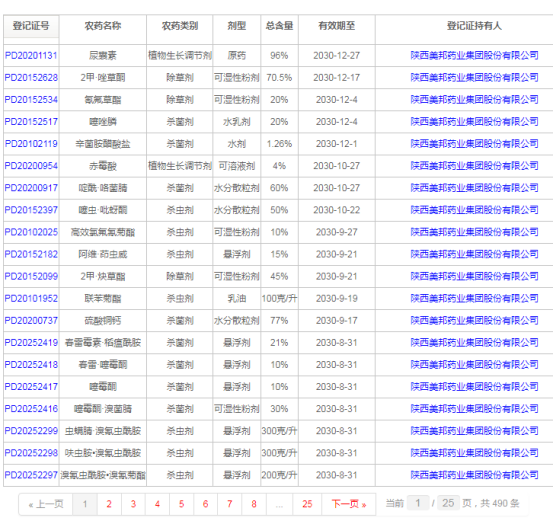Open registration link PD20200917
Screen dimensions: 554x522
[x=31, y=188]
